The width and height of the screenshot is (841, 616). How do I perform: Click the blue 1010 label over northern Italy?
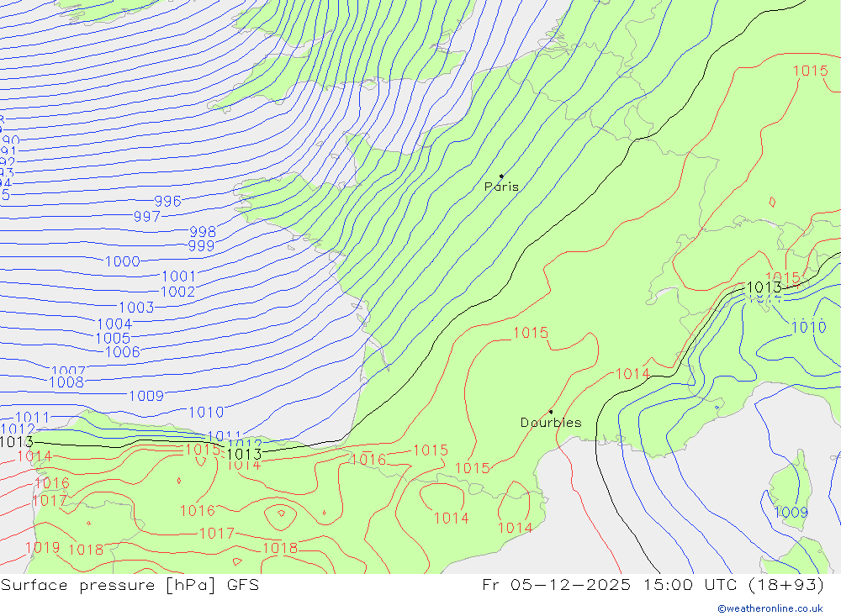809,327
